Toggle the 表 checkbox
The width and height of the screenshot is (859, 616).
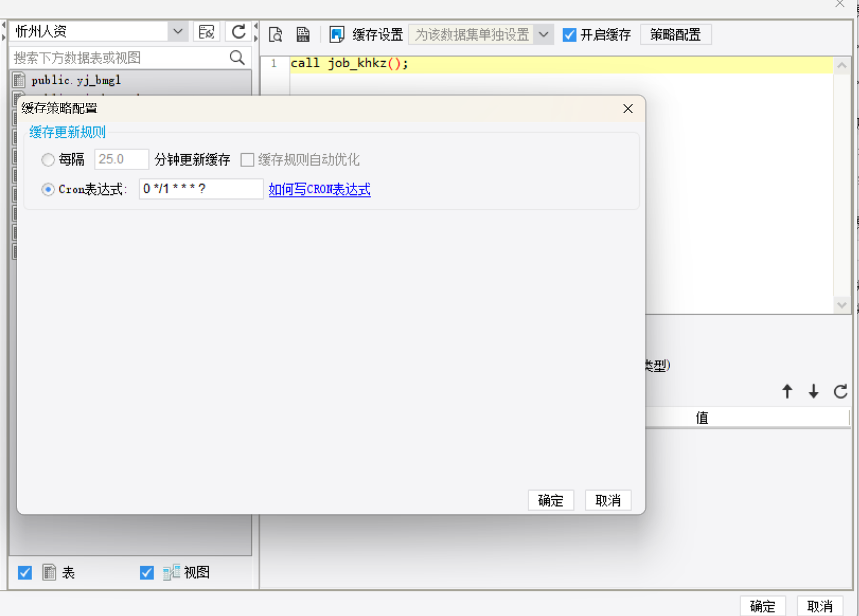click(x=25, y=572)
